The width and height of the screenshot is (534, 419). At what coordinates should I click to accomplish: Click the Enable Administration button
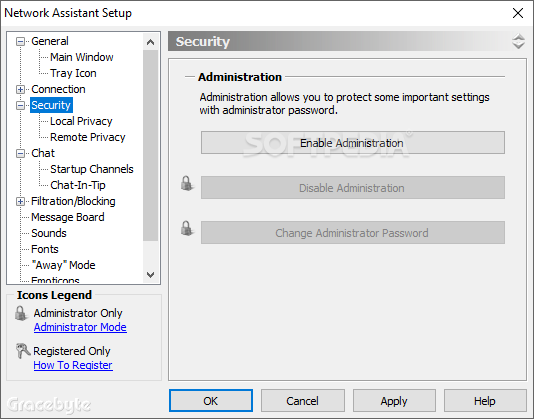352,143
